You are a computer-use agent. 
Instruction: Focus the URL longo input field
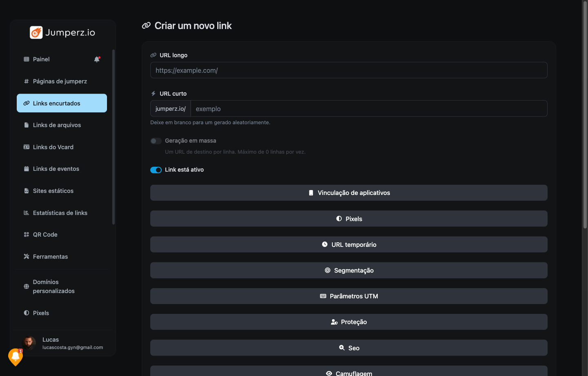click(349, 70)
